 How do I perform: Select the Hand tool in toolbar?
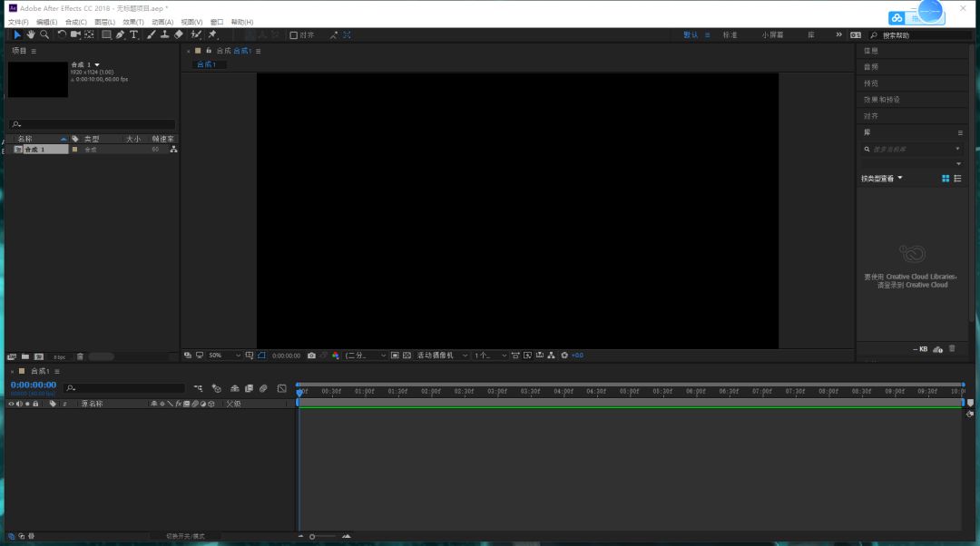(31, 35)
